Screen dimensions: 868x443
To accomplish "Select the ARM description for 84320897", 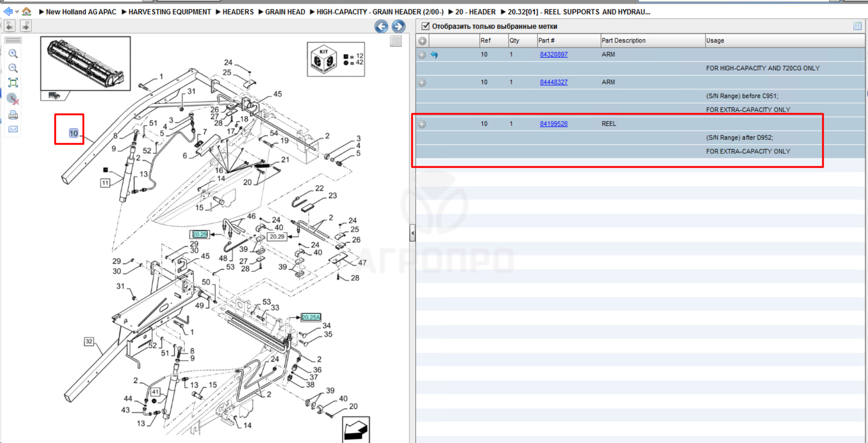I will tap(608, 55).
